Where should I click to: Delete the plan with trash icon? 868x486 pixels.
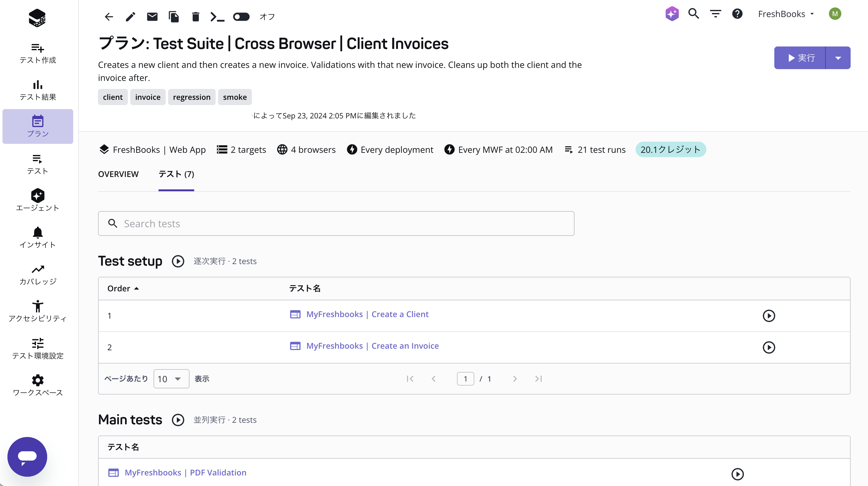pos(195,16)
